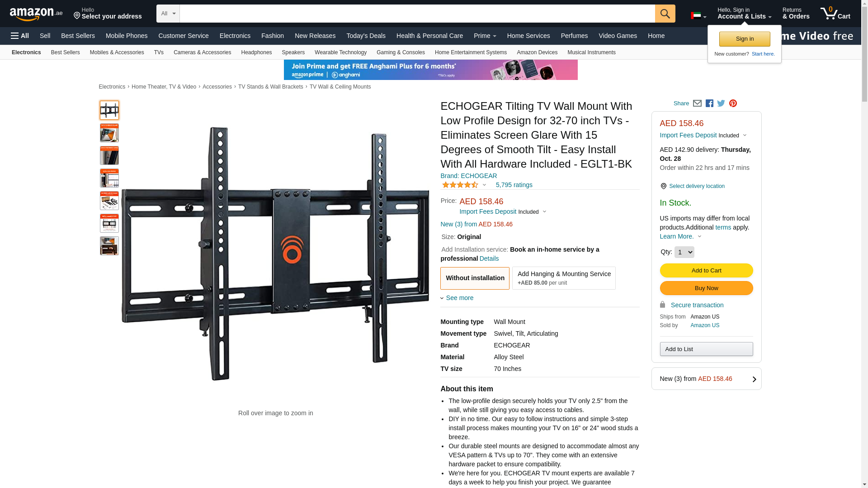The width and height of the screenshot is (868, 488).
Task: Focus the Amazon search text field
Action: (417, 14)
